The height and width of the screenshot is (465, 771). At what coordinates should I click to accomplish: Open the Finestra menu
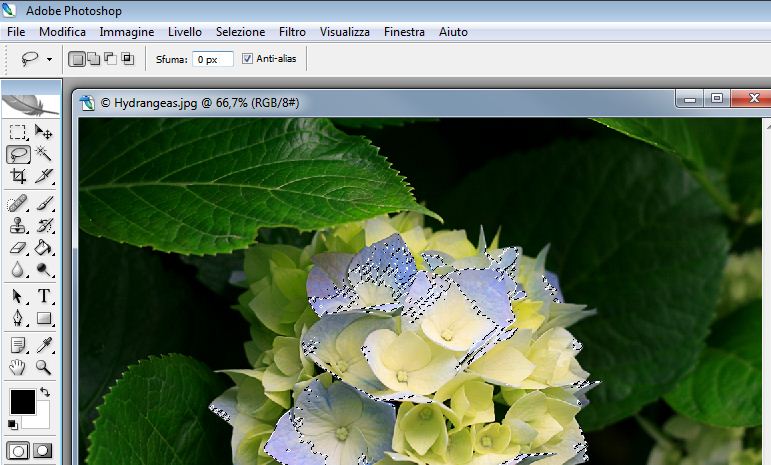[404, 32]
